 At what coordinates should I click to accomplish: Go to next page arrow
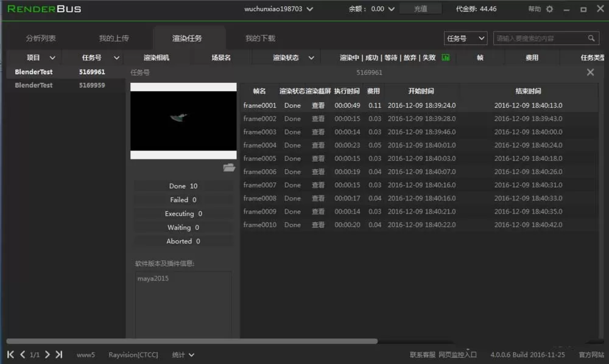[48, 354]
